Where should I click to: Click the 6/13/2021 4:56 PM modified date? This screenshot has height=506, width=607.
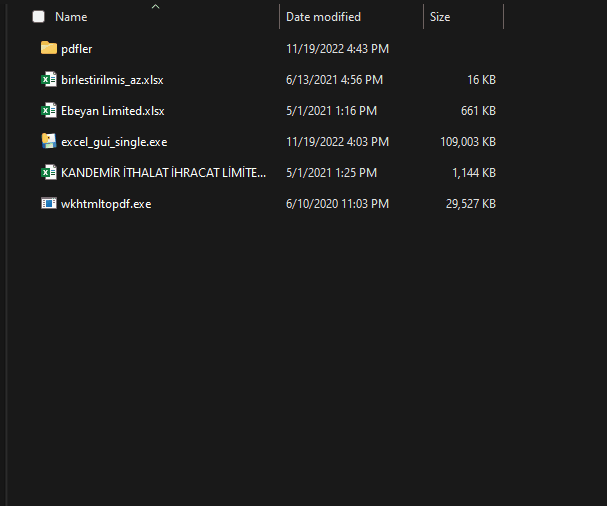(334, 79)
